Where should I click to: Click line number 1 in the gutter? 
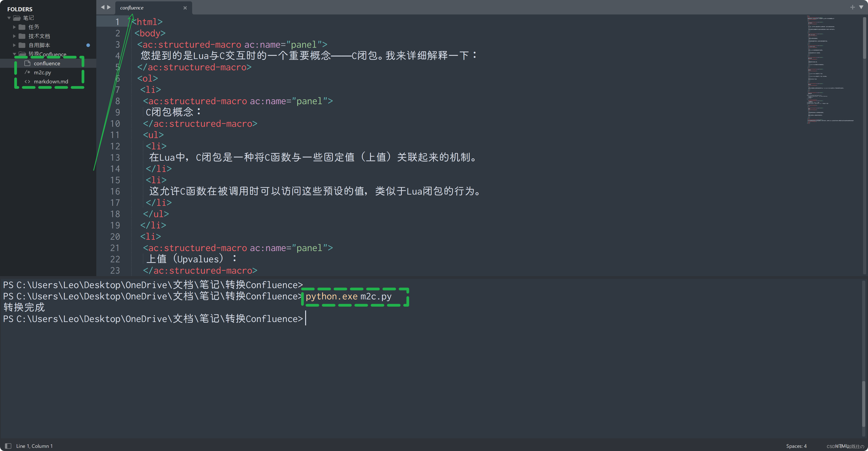[x=117, y=22]
